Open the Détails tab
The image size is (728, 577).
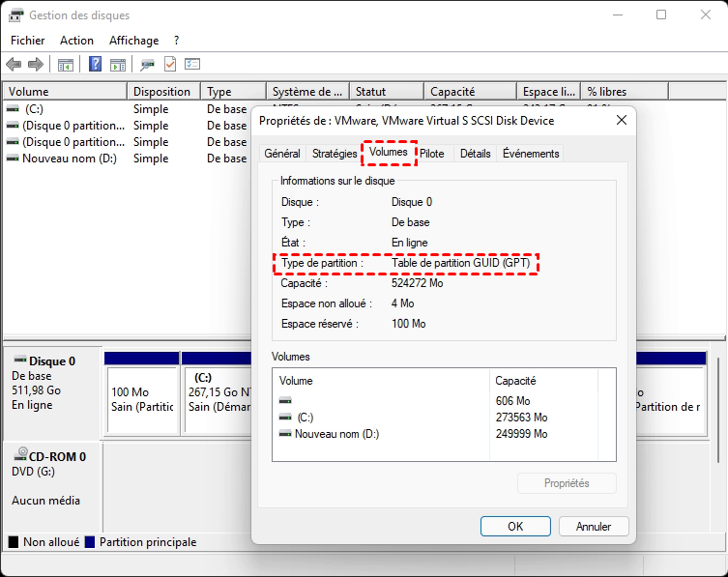click(475, 153)
